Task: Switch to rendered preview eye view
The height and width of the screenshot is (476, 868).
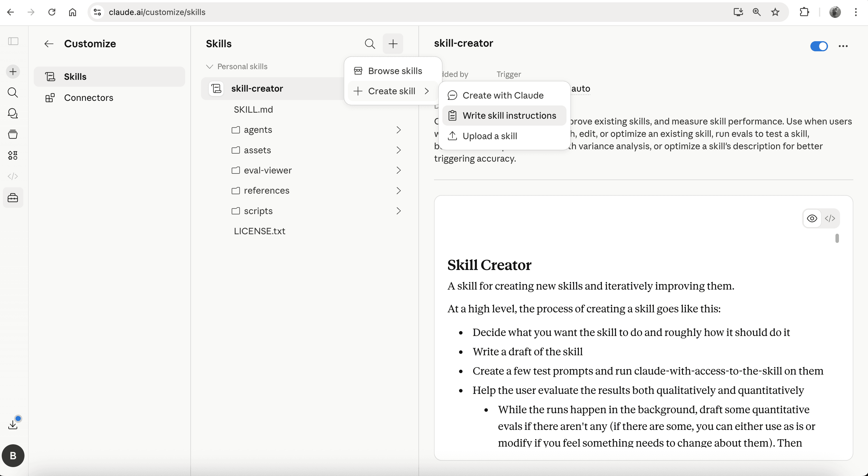Action: [x=812, y=218]
